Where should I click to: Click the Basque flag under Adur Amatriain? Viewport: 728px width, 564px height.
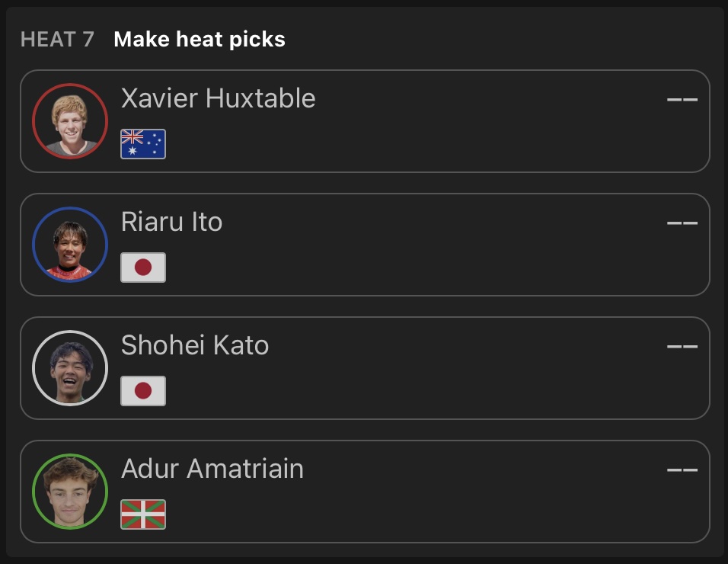[143, 514]
